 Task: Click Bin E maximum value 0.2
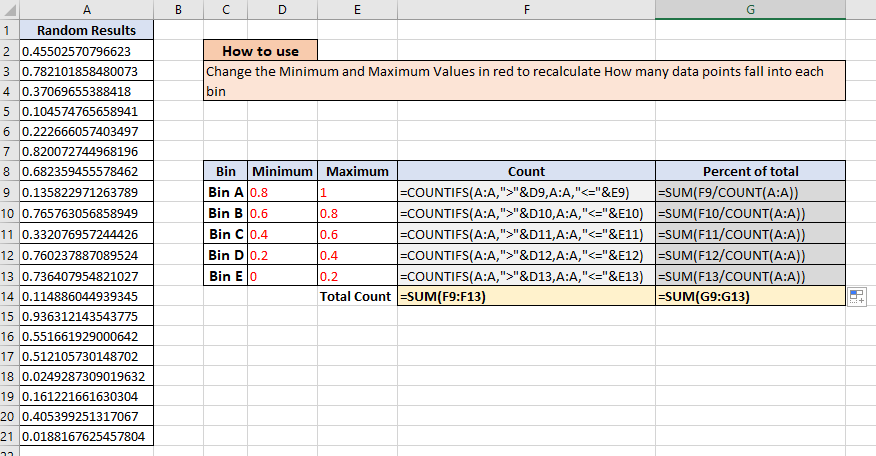(x=358, y=276)
